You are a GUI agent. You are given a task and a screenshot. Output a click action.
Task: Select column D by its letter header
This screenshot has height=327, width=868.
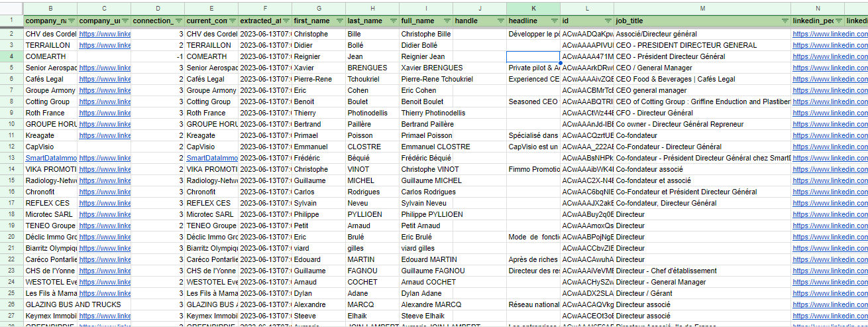(x=158, y=7)
